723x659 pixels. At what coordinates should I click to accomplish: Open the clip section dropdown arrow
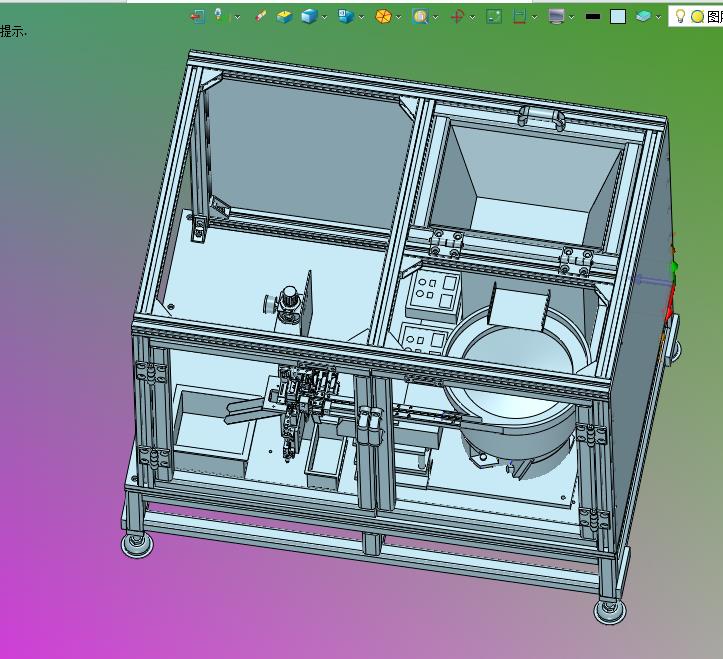click(x=534, y=18)
